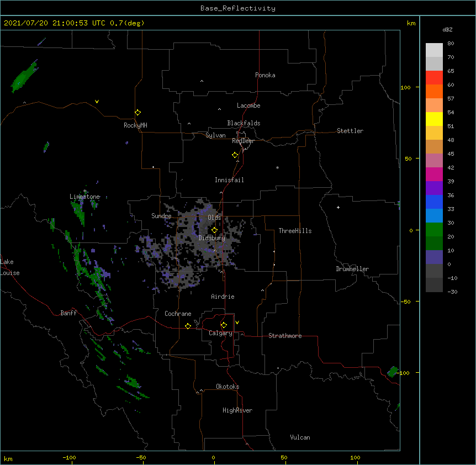Image resolution: width=476 pixels, height=465 pixels.
Task: Click the HighRiver label
Action: tap(237, 410)
